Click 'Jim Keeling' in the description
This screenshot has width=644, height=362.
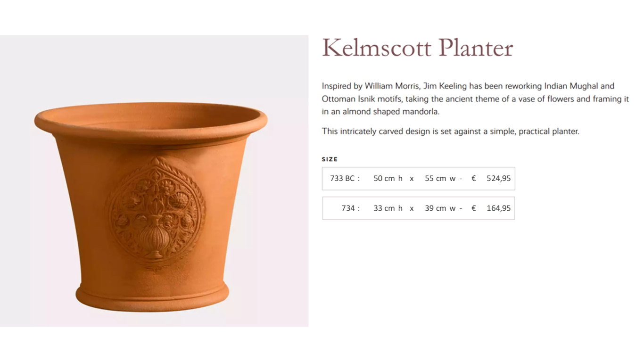click(x=445, y=86)
